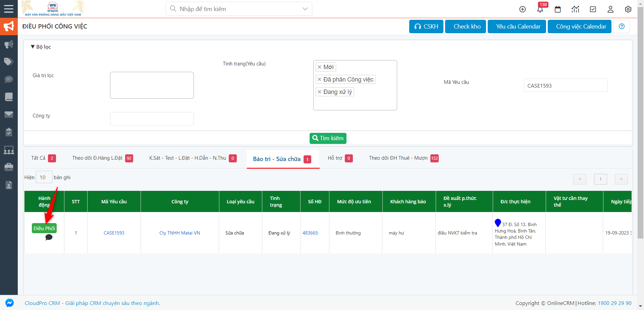
Task: Remove the Đã phân Công việc tag
Action: tap(319, 80)
